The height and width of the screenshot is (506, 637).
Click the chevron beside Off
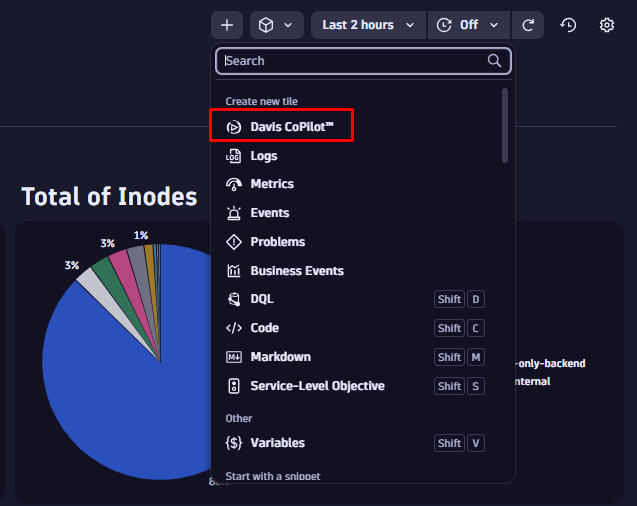click(494, 25)
